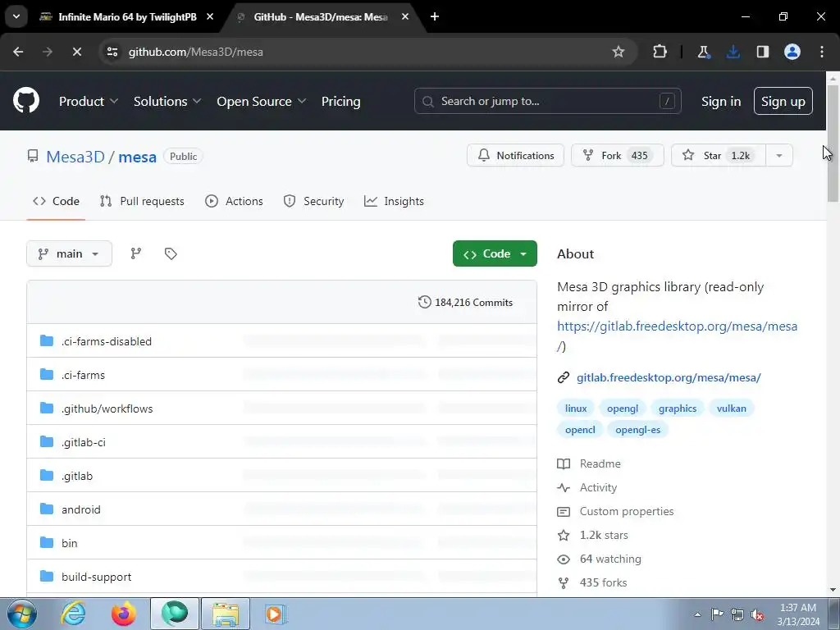Expand the Solutions menu
The height and width of the screenshot is (630, 840).
click(x=167, y=101)
